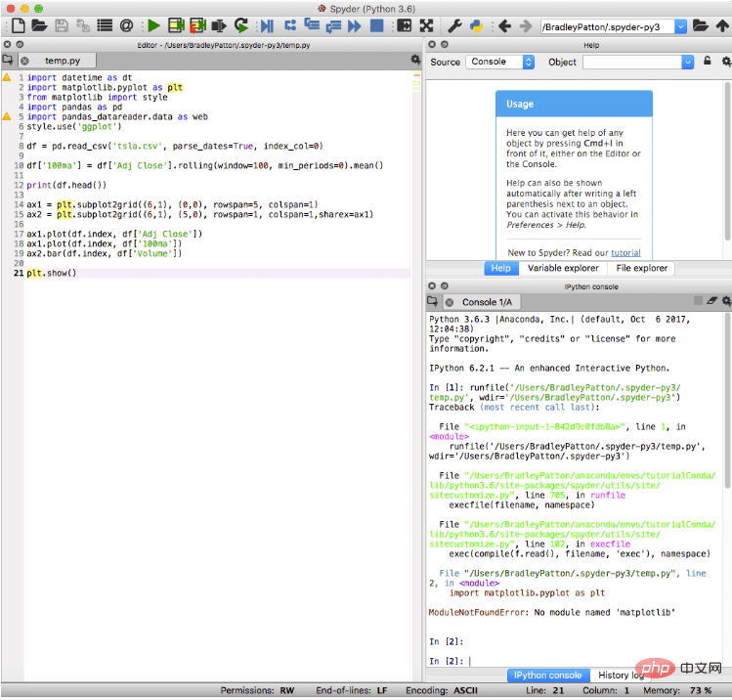This screenshot has height=700, width=732.
Task: Open the working directory path dropdown
Action: pos(680,27)
